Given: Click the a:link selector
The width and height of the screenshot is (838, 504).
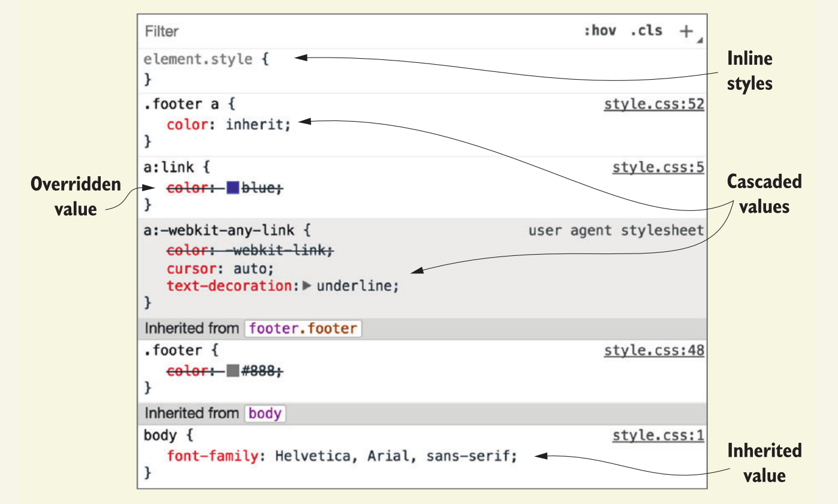Looking at the screenshot, I should click(169, 168).
